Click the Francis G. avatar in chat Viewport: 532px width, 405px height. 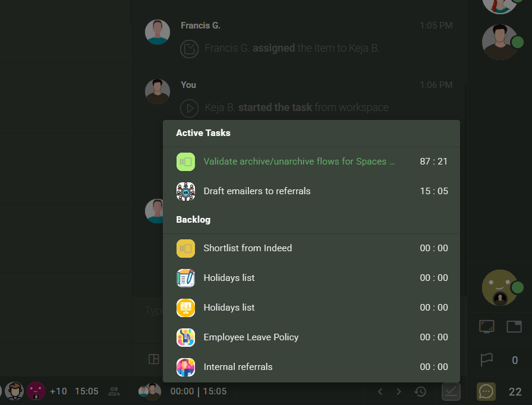[158, 32]
